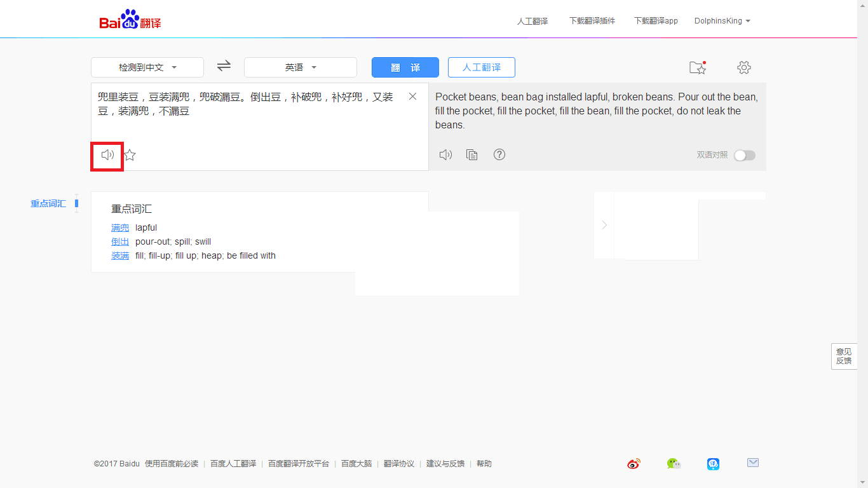Screen dimensions: 868x488
Task: Toggle 双语对照 bilingual comparison switch
Action: tap(744, 155)
